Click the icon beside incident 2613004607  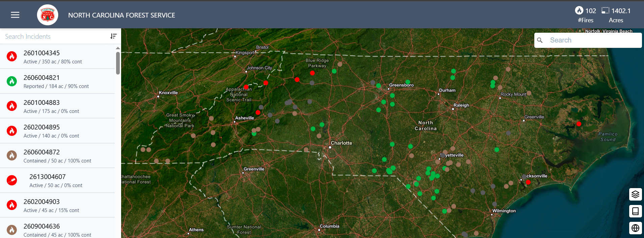[x=12, y=180]
